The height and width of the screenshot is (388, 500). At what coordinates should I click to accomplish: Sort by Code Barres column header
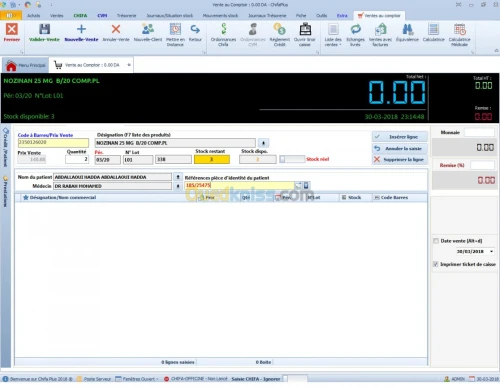pyautogui.click(x=399, y=198)
